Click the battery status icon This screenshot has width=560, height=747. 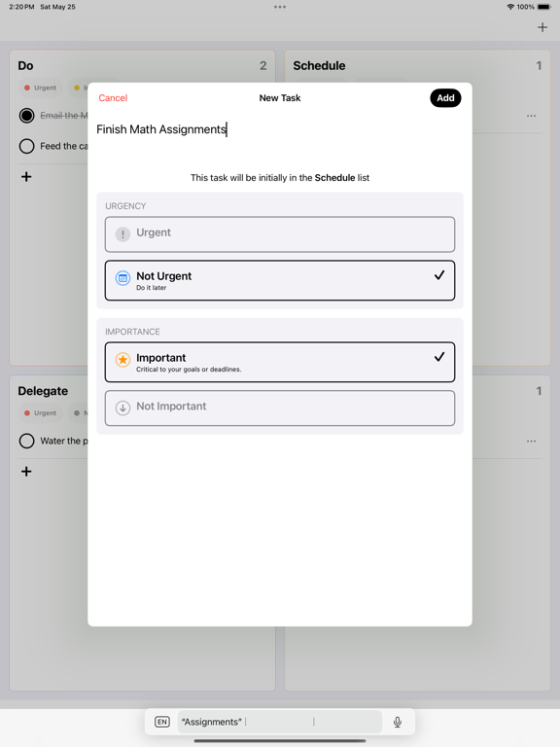coord(544,7)
